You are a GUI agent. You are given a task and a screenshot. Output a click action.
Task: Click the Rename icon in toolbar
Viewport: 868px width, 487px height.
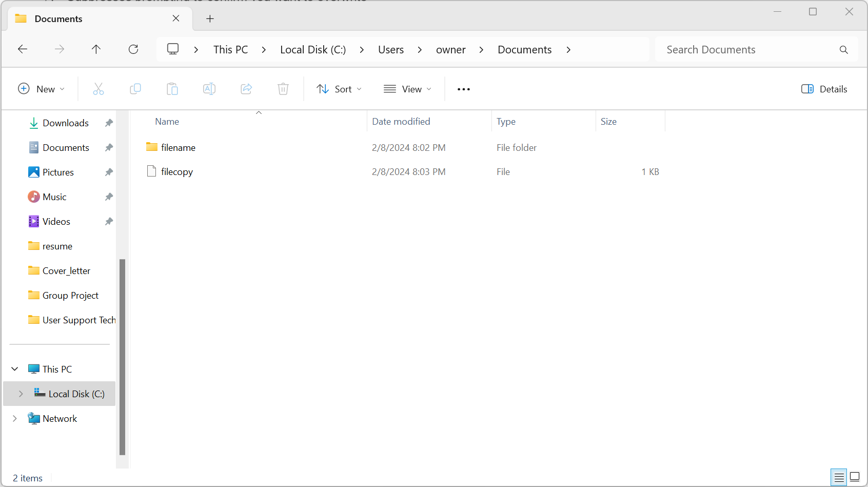209,89
